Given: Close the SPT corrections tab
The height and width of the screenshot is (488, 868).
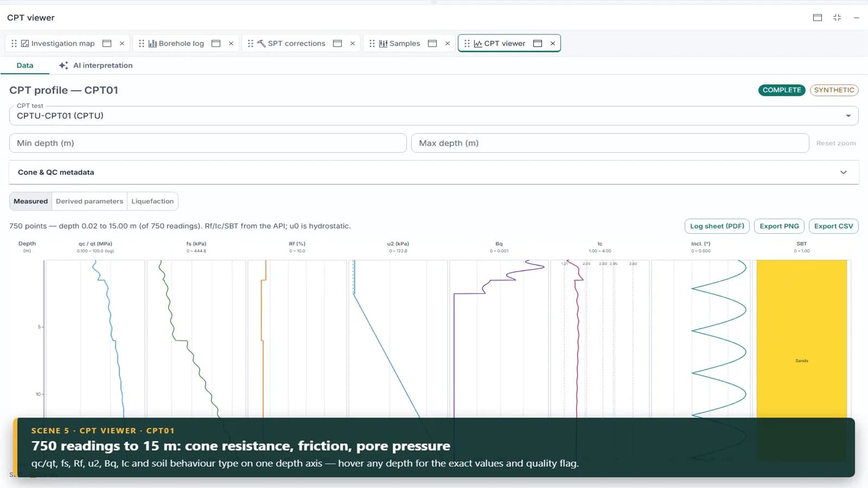Looking at the screenshot, I should (353, 43).
